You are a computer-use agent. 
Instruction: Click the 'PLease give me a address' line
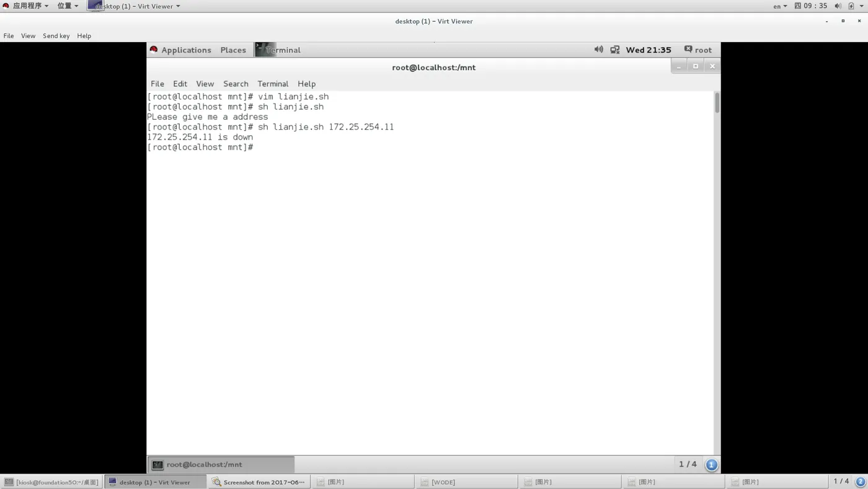point(207,117)
